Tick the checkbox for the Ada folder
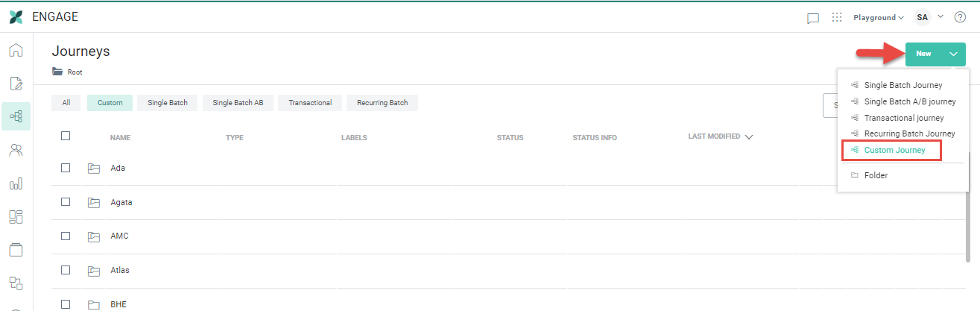 66,168
